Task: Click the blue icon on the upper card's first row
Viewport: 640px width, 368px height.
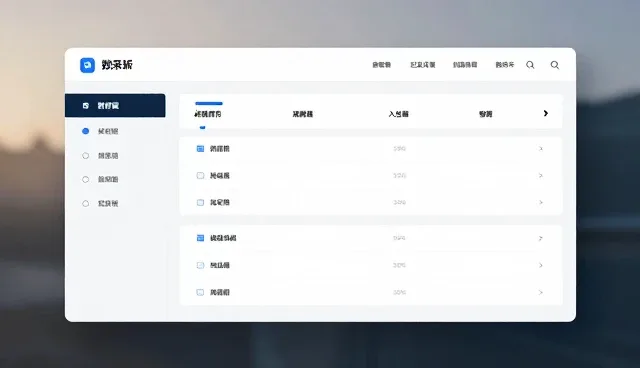Action: (200, 149)
